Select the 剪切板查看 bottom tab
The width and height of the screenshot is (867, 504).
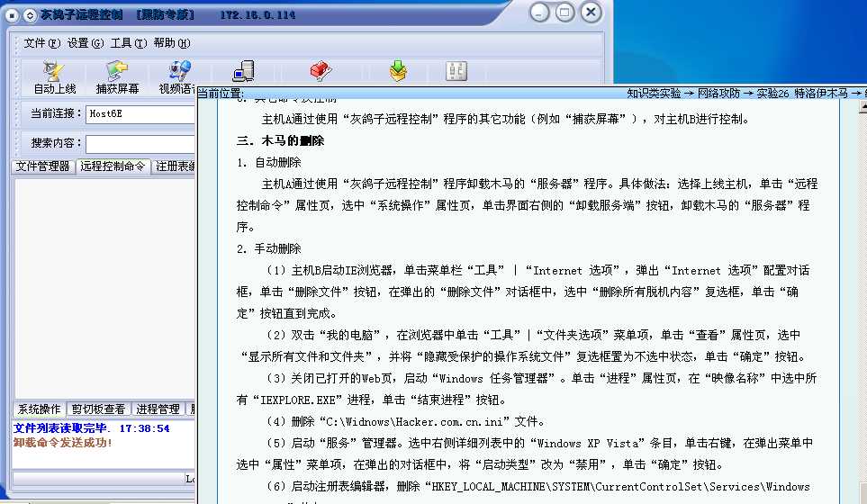98,409
